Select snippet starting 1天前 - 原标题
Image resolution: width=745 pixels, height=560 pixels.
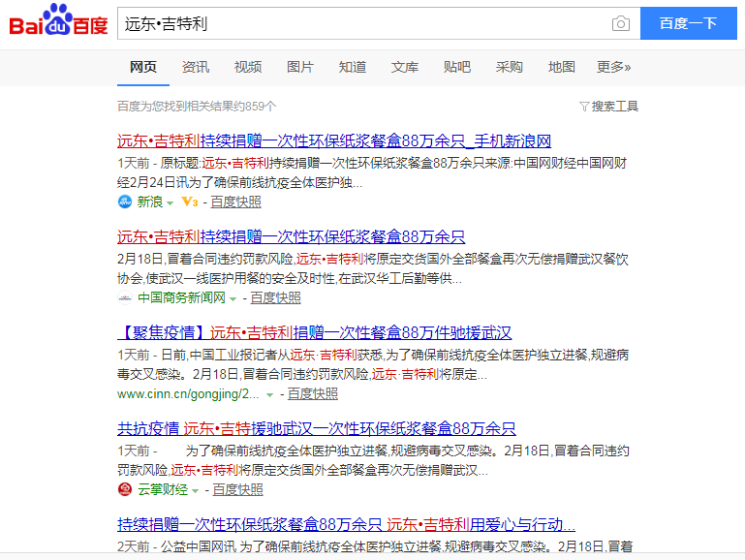pyautogui.click(x=372, y=172)
